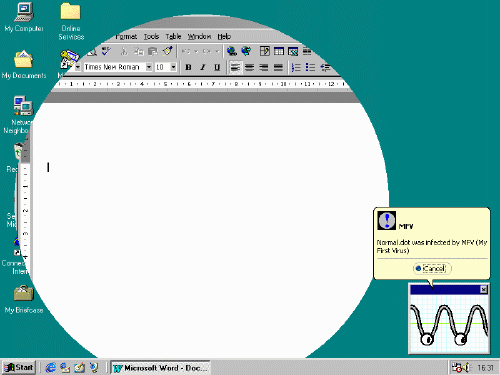Open the Tables and Borders tool
This screenshot has height=375, width=500.
(265, 51)
